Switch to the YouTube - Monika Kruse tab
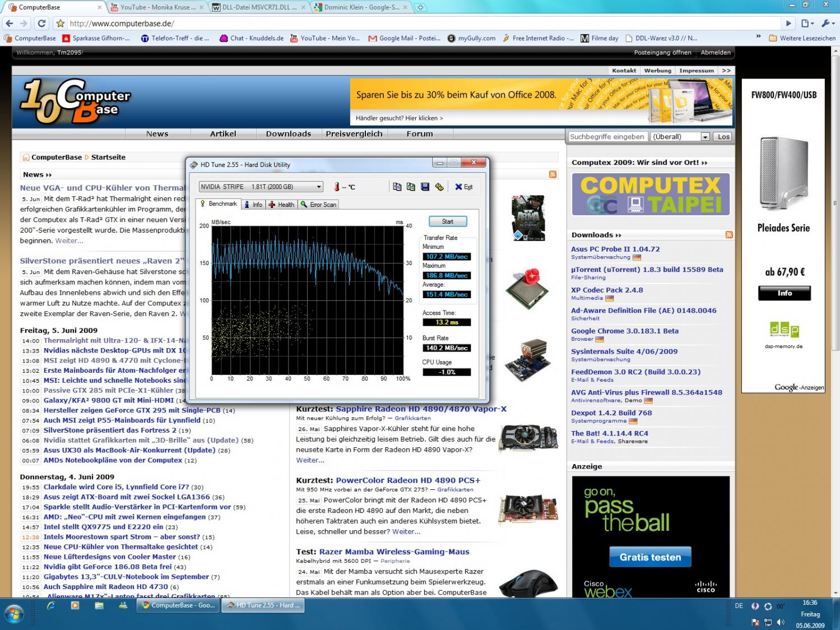Screen dimensions: 840x630 [157, 7]
